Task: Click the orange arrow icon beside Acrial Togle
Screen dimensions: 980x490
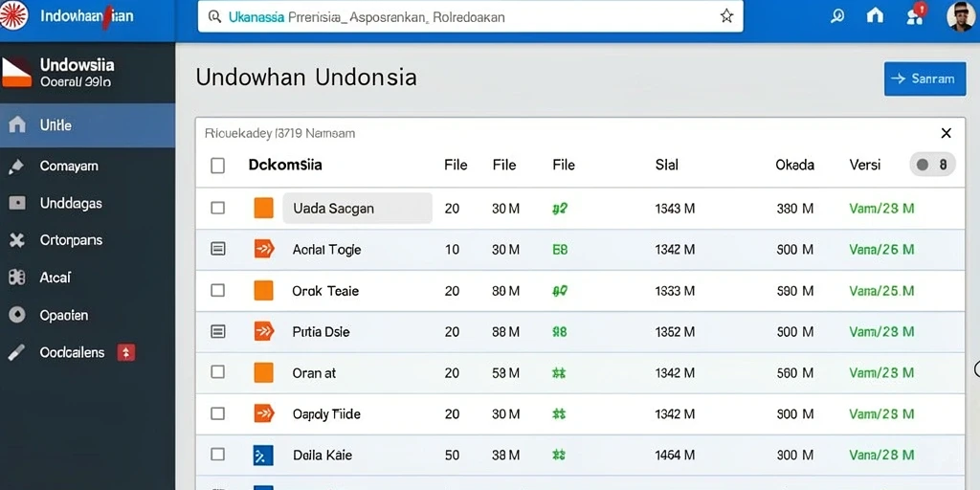Action: [264, 249]
